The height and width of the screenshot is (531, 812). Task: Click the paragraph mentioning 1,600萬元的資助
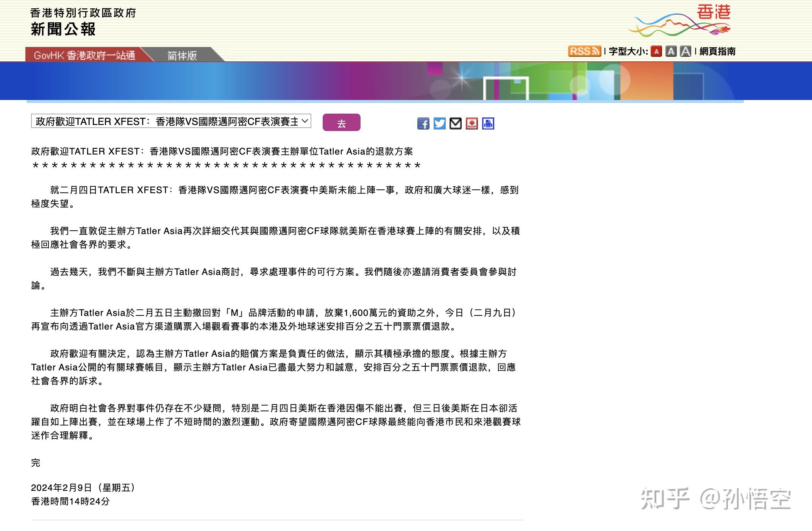[x=274, y=320]
